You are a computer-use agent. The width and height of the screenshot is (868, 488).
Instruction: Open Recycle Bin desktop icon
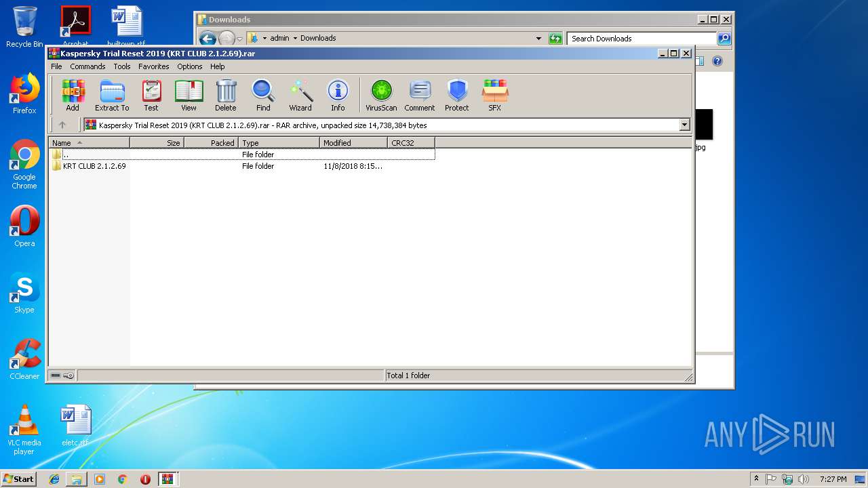pos(24,27)
